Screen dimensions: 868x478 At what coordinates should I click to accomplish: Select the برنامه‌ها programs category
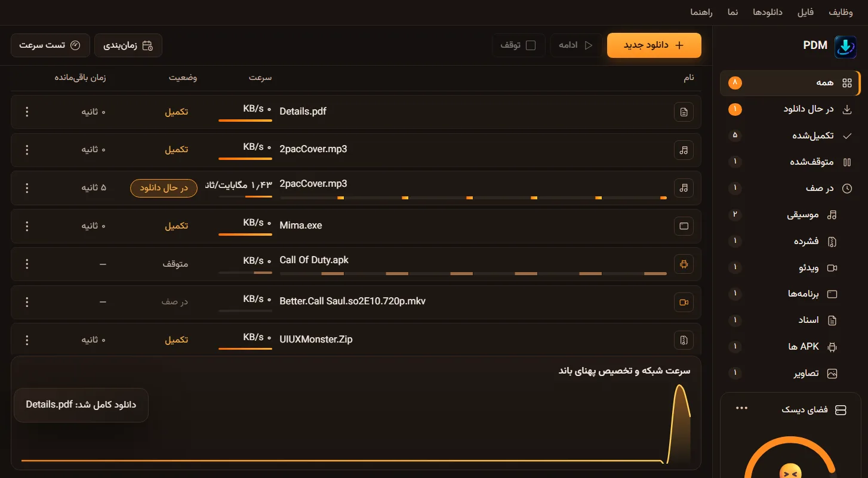pyautogui.click(x=790, y=294)
